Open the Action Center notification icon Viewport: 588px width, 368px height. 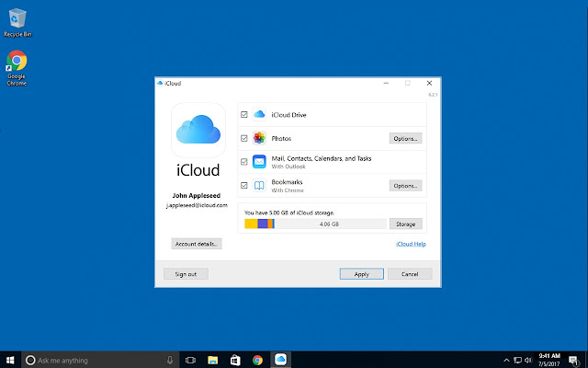[573, 360]
